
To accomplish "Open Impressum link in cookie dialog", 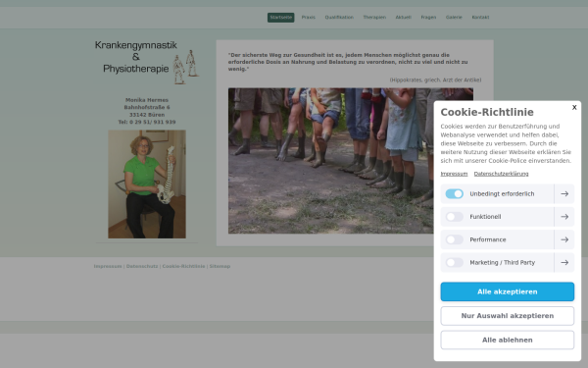I will coord(454,174).
